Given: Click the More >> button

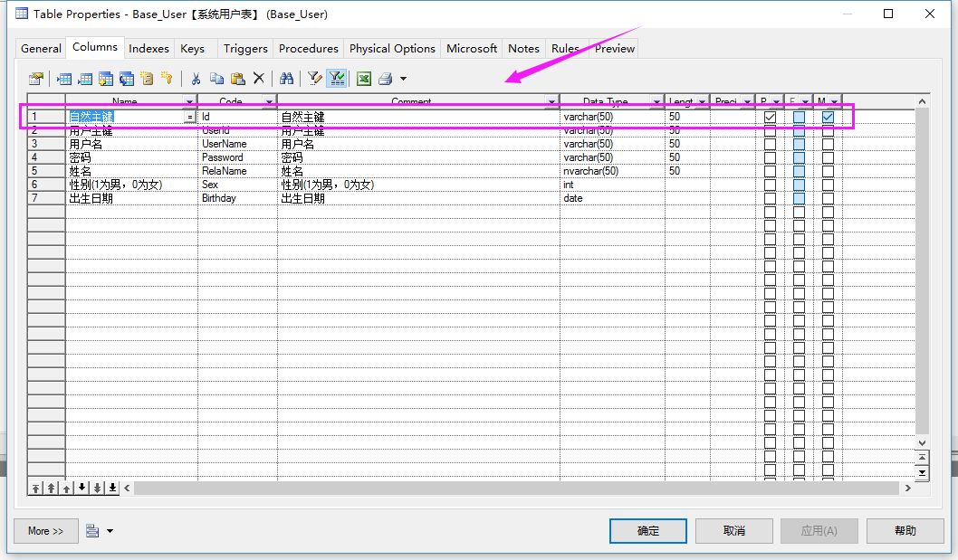Looking at the screenshot, I should [x=46, y=531].
